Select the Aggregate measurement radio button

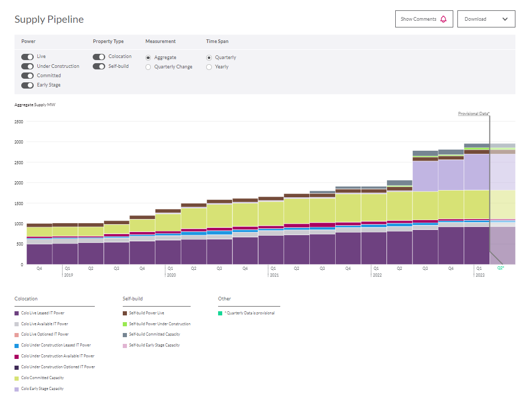149,57
